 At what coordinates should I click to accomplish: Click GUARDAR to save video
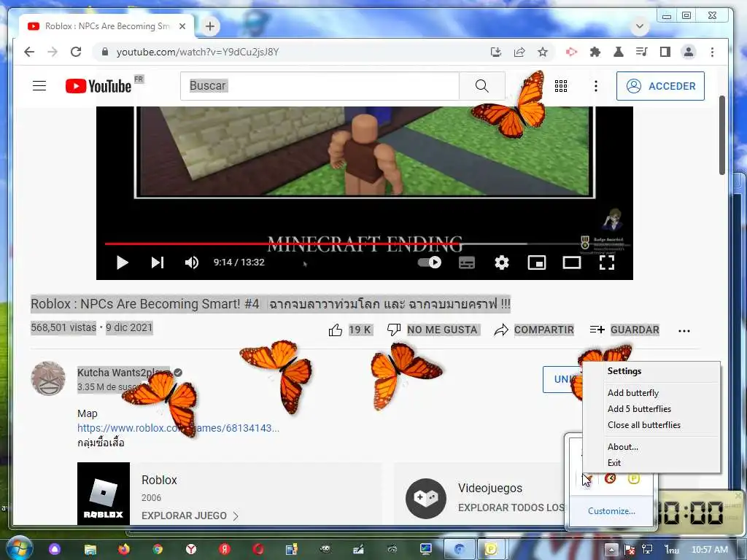(x=635, y=330)
